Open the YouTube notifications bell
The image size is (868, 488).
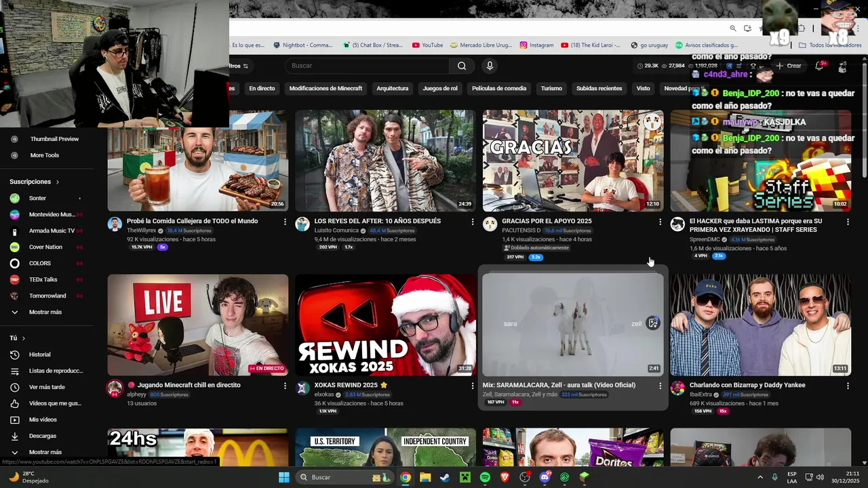pos(819,66)
